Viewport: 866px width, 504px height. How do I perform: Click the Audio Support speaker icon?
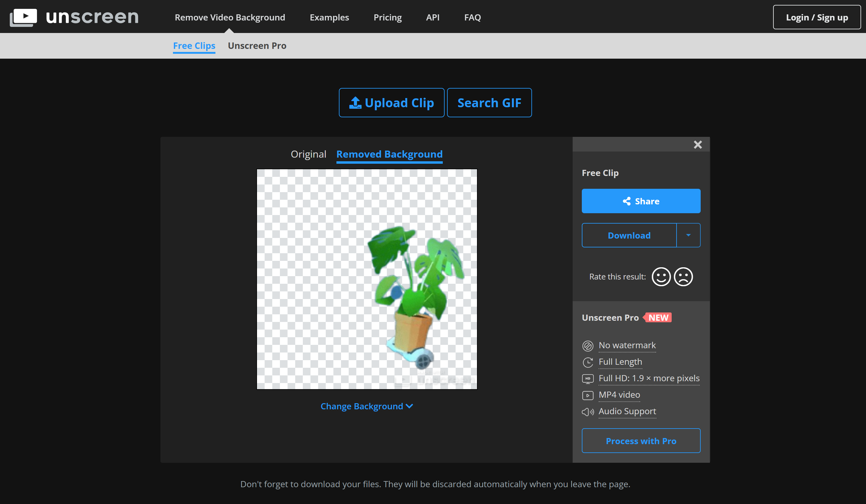[588, 411]
